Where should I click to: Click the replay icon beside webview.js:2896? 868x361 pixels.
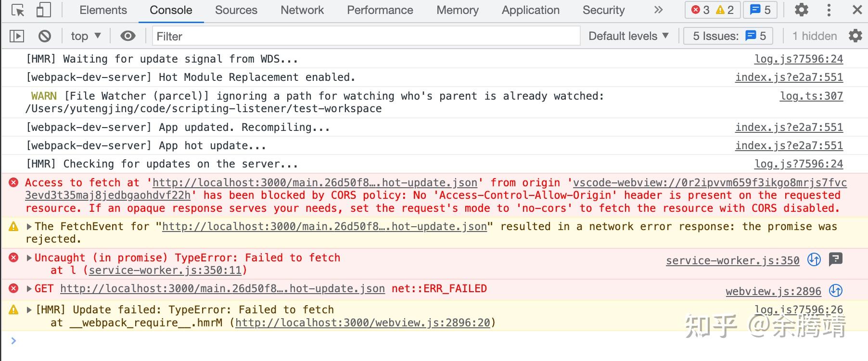[836, 291]
